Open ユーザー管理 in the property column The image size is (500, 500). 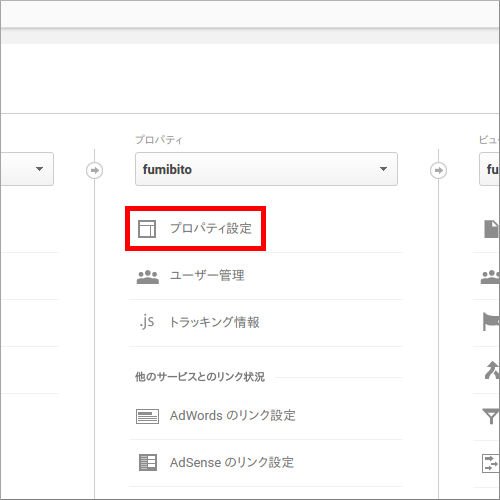click(207, 276)
